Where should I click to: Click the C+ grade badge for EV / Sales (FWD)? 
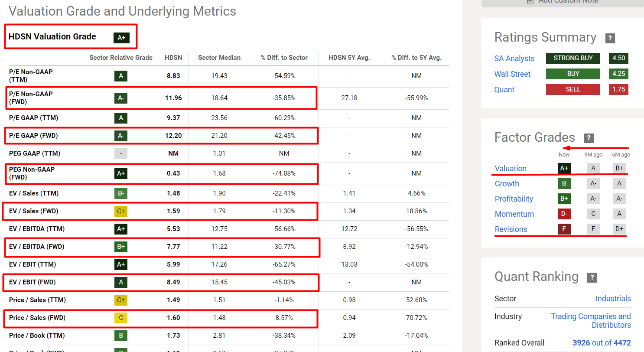pyautogui.click(x=121, y=211)
